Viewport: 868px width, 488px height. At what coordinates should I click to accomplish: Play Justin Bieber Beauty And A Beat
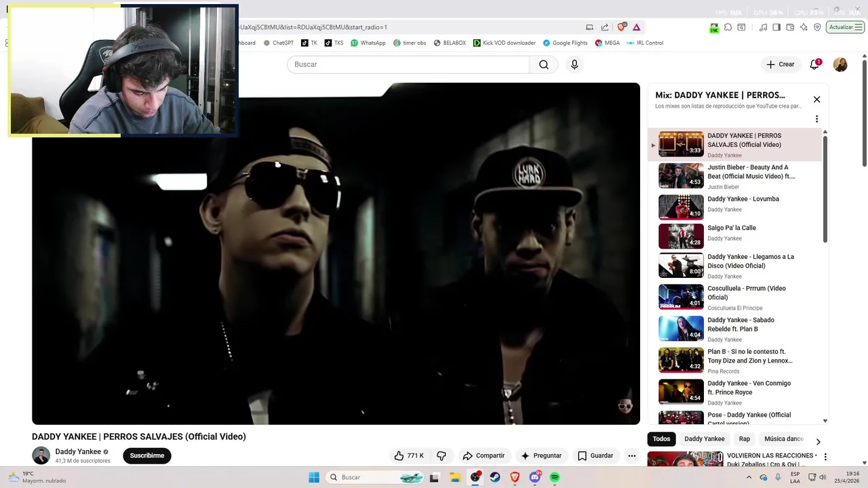[735, 176]
